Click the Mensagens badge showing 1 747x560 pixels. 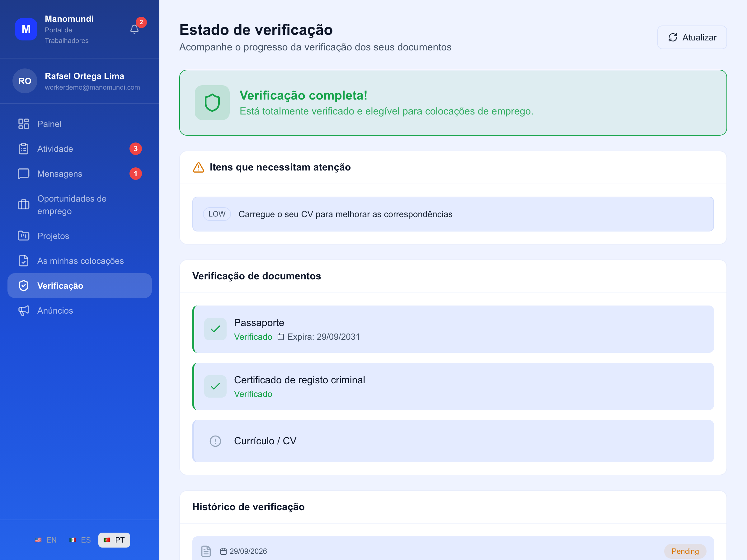pos(136,174)
